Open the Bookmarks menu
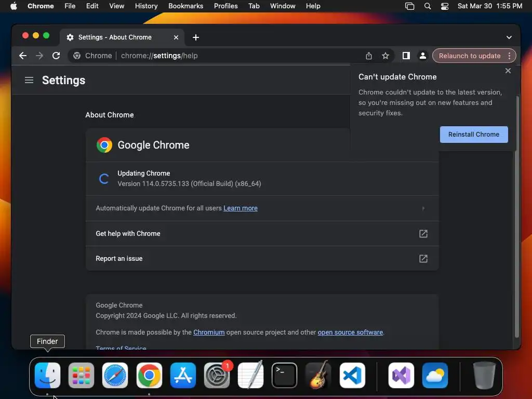Image resolution: width=532 pixels, height=399 pixels. coord(185,6)
